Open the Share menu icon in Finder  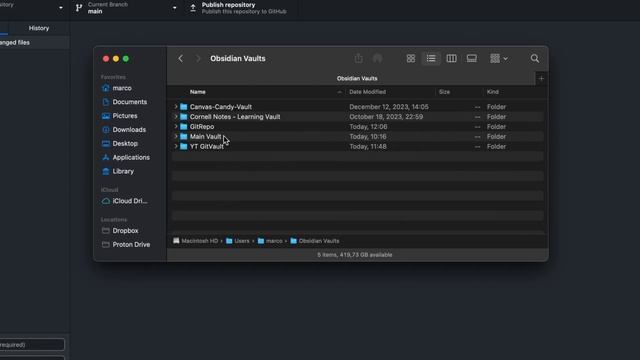358,58
